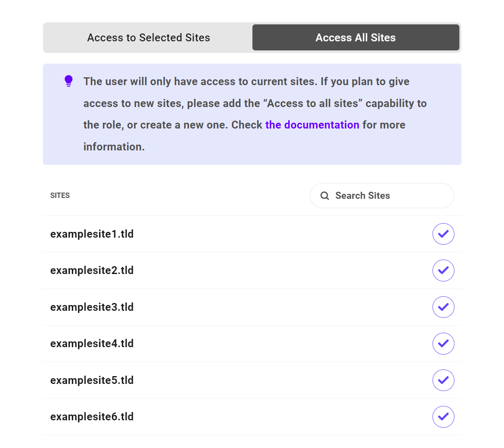Deselect the examplesite4.tld checkmark circle
504x448 pixels.
[443, 343]
